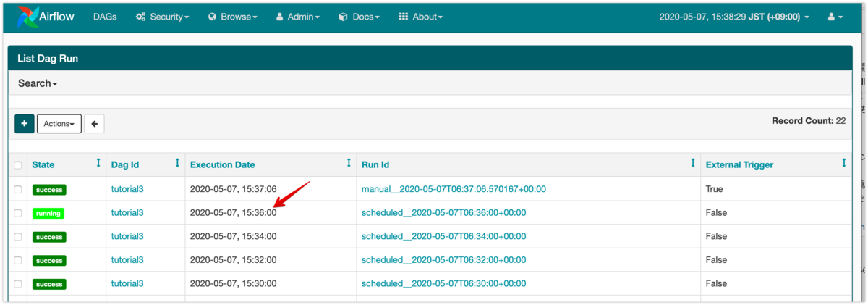Open the About dropdown menu
This screenshot has height=305, width=868.
coord(420,17)
